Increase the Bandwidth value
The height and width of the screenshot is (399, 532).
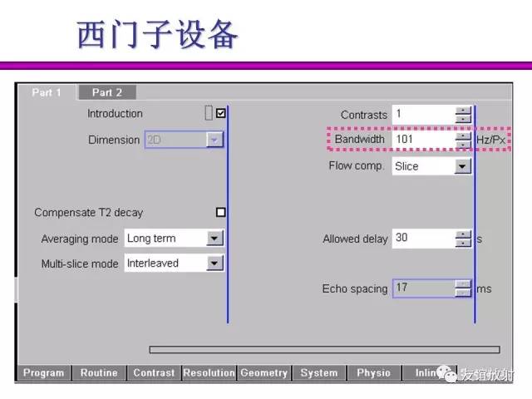click(463, 136)
